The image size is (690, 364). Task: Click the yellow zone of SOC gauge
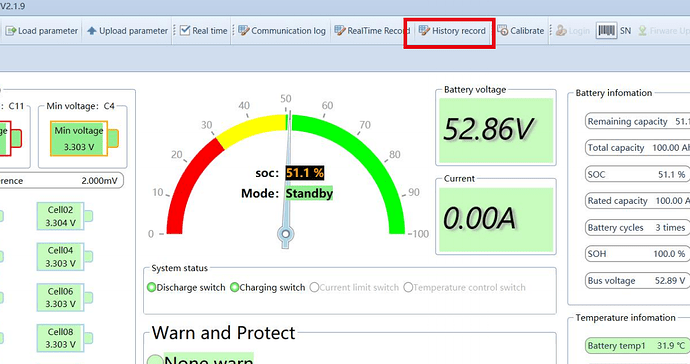pos(251,129)
